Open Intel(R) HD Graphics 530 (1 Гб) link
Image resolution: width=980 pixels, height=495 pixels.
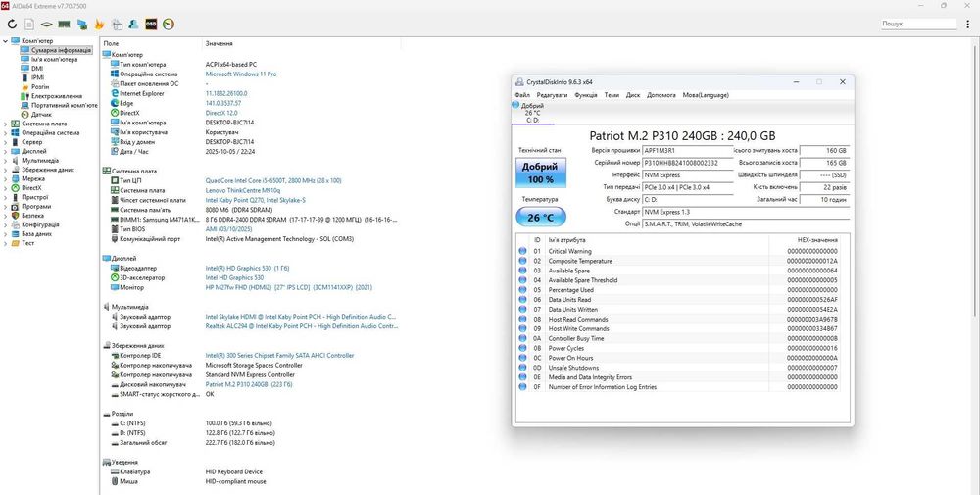pos(248,269)
